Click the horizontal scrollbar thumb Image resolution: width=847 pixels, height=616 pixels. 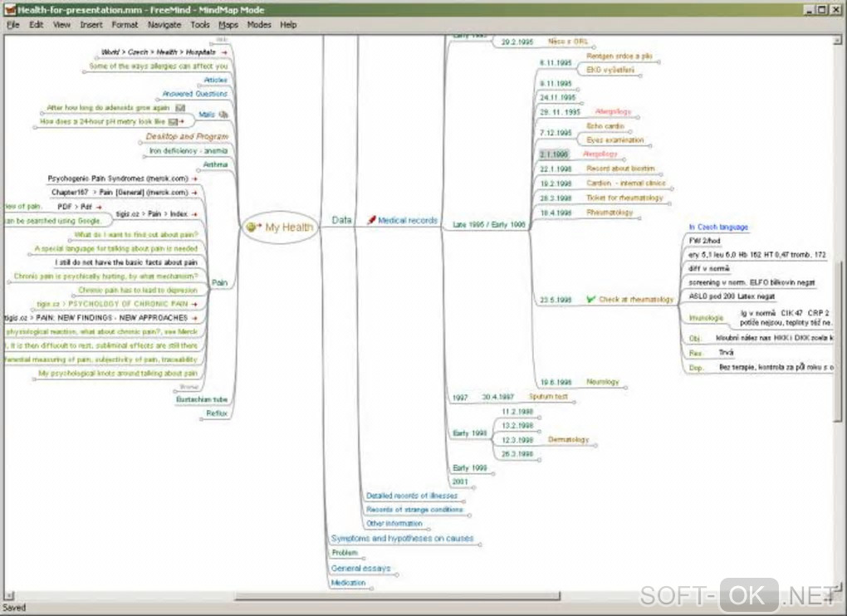tap(397, 596)
